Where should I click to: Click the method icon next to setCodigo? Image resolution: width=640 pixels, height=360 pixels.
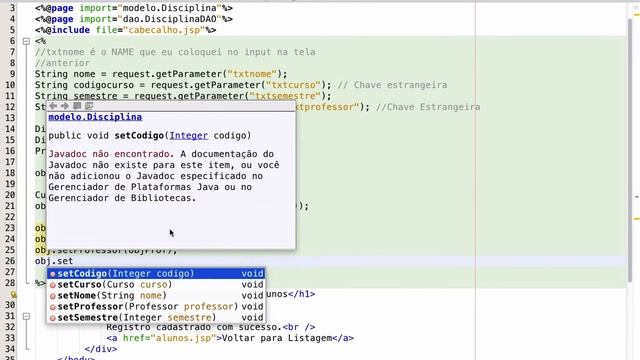point(53,274)
